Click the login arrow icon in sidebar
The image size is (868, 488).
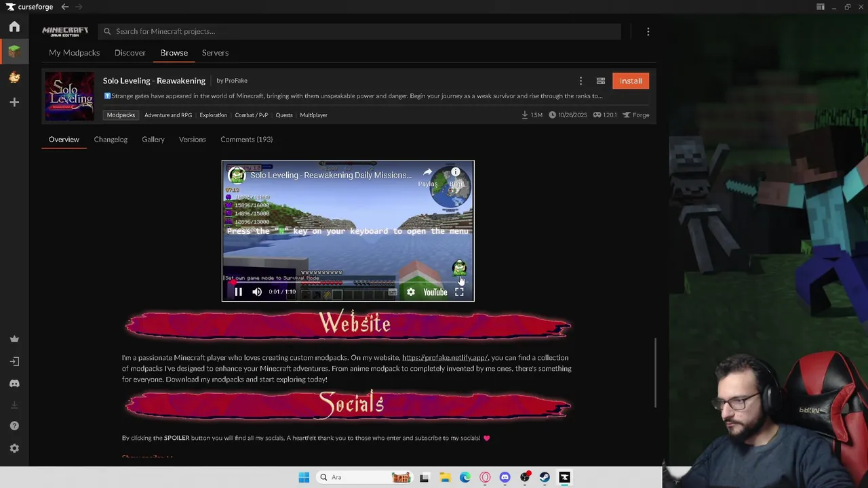click(x=14, y=361)
